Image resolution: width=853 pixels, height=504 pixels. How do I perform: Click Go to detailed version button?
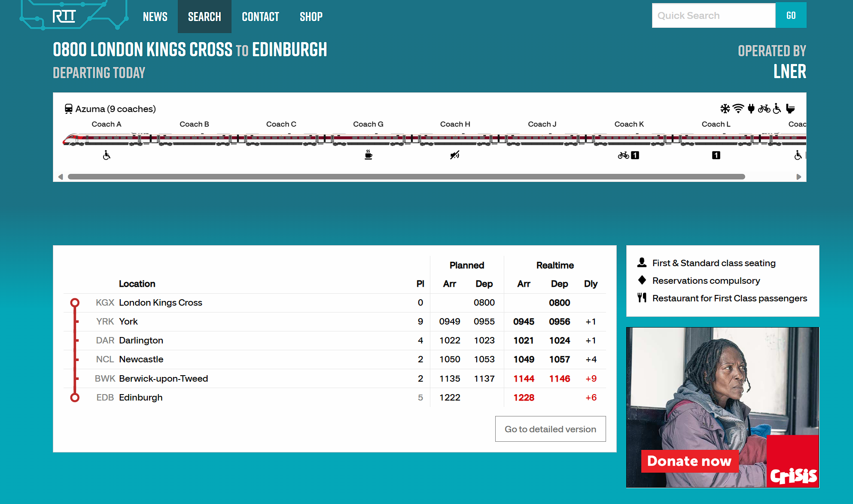tap(550, 429)
